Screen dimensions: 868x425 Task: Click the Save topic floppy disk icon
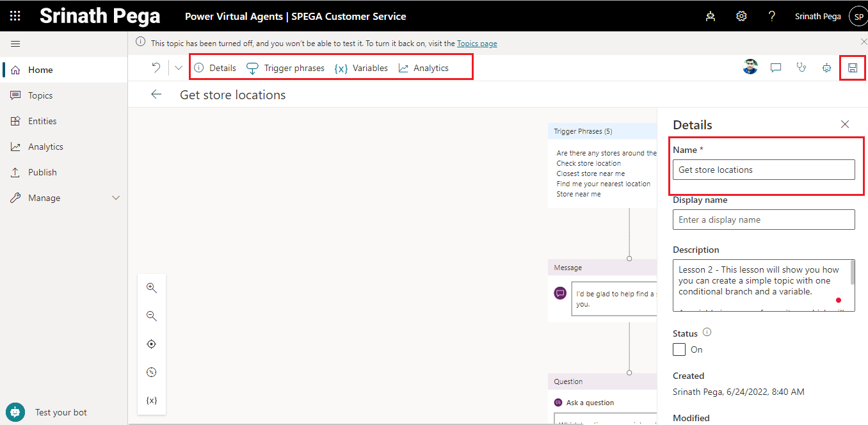pos(852,68)
